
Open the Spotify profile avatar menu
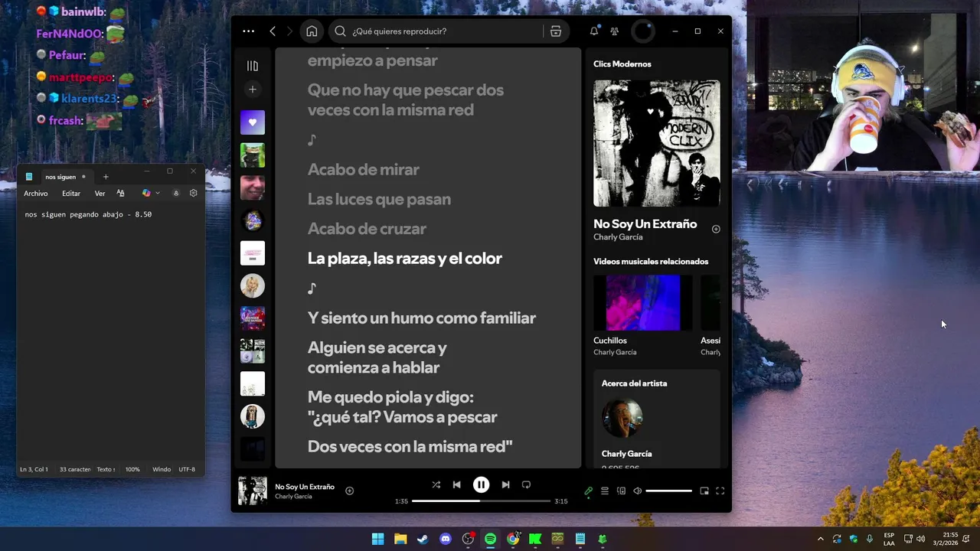click(643, 31)
